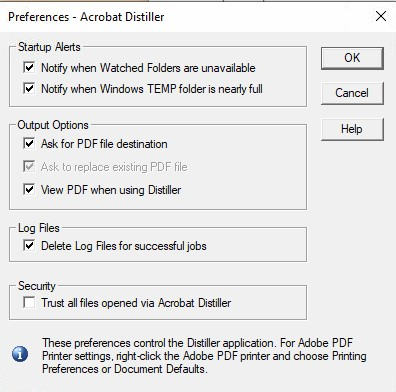Click the Output Options group heading
396x392 pixels.
[53, 125]
